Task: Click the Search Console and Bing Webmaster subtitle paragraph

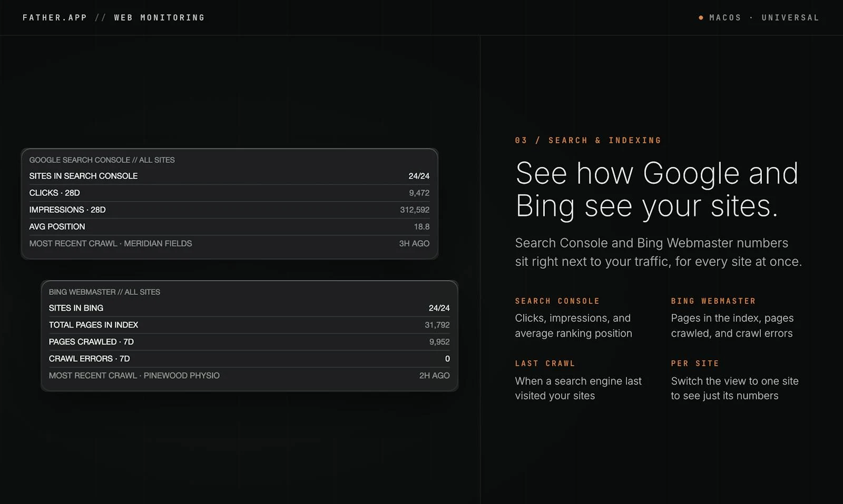Action: (658, 252)
